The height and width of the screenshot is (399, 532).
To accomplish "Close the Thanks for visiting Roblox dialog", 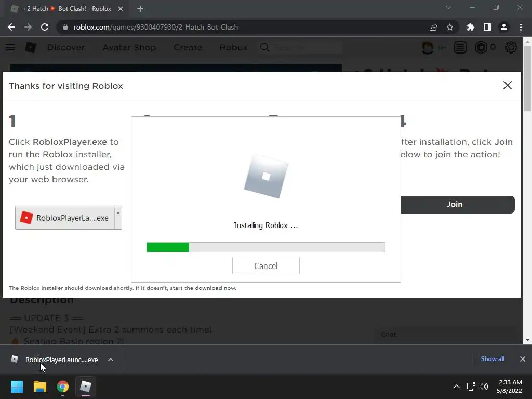I will point(508,85).
